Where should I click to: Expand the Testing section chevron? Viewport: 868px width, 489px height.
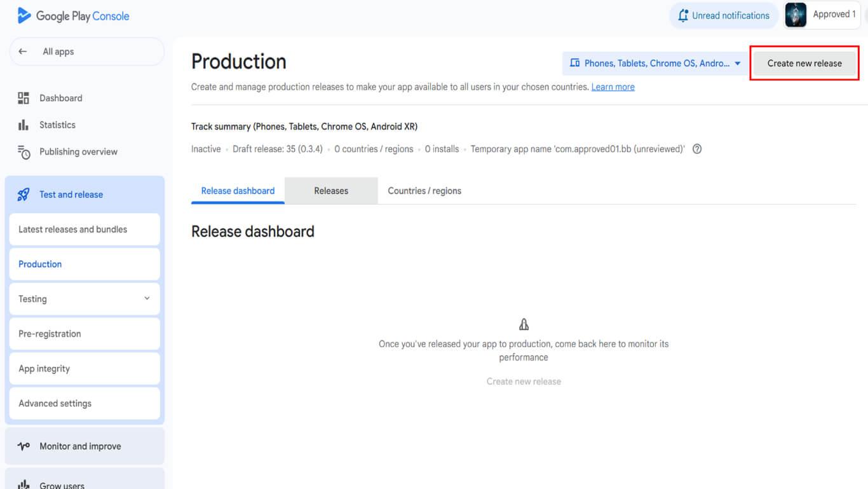tap(147, 298)
